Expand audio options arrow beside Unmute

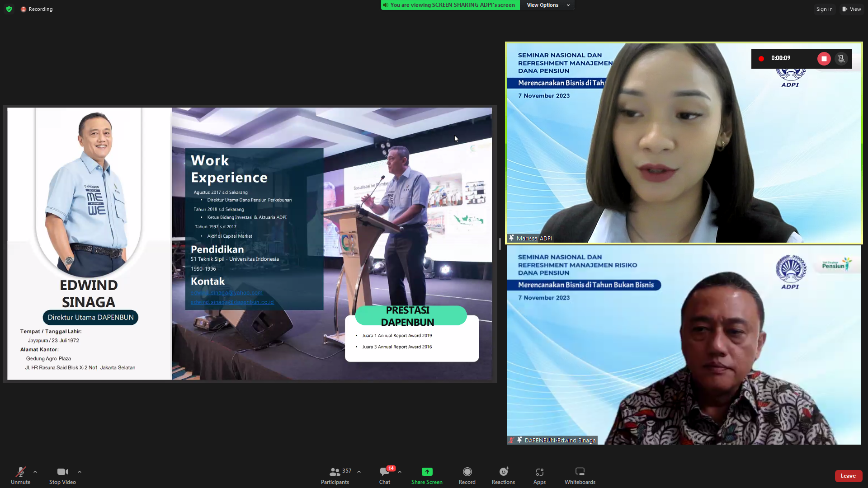click(35, 472)
